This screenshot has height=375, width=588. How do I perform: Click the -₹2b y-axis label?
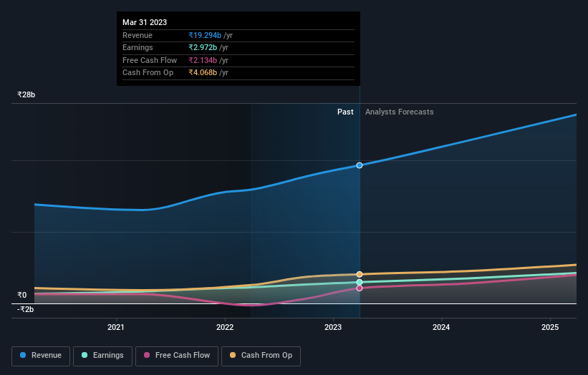point(26,309)
